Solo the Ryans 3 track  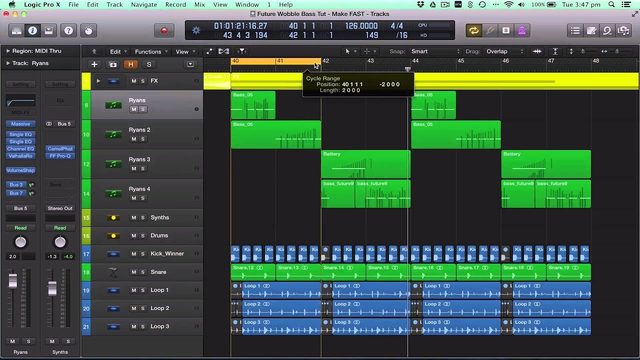(x=143, y=169)
